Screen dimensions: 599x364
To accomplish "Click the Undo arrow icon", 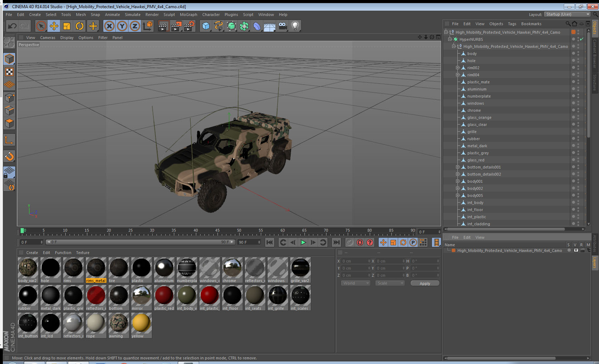I will (12, 26).
